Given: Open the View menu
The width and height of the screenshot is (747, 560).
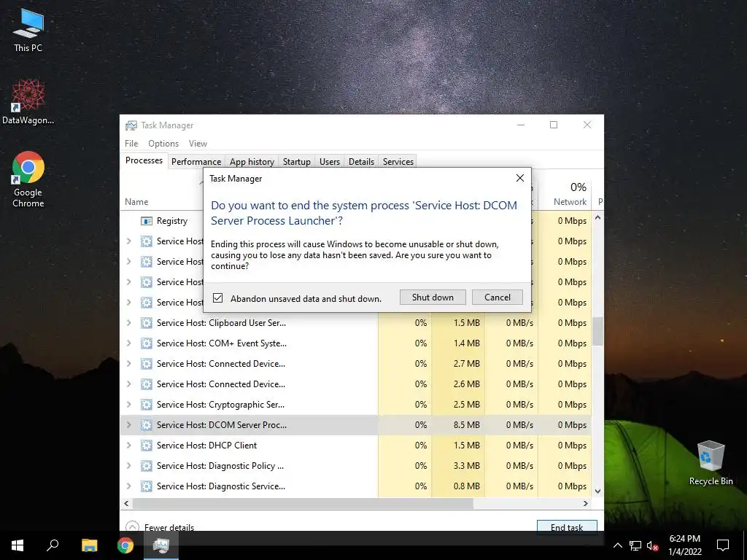Looking at the screenshot, I should (x=198, y=144).
